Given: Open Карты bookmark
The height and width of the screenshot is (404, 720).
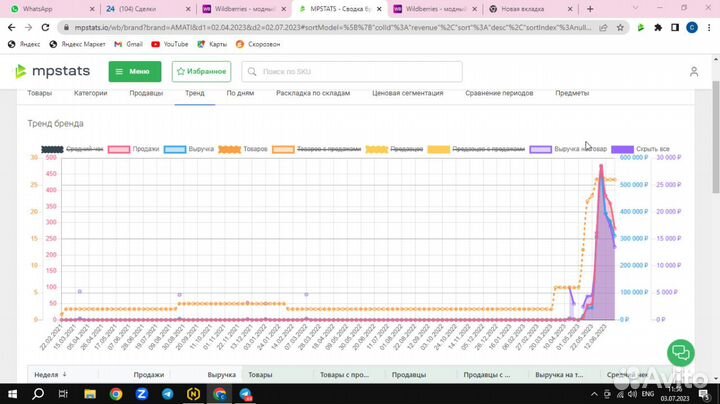Looking at the screenshot, I should tap(212, 44).
